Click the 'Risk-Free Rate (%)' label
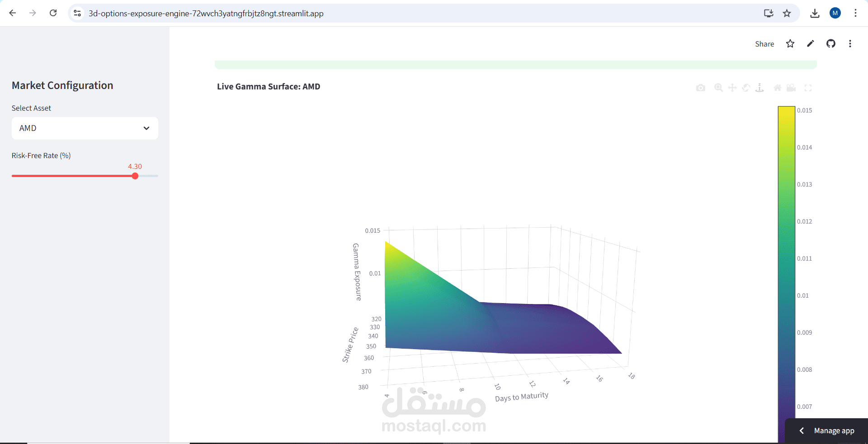This screenshot has height=444, width=868. (x=41, y=155)
